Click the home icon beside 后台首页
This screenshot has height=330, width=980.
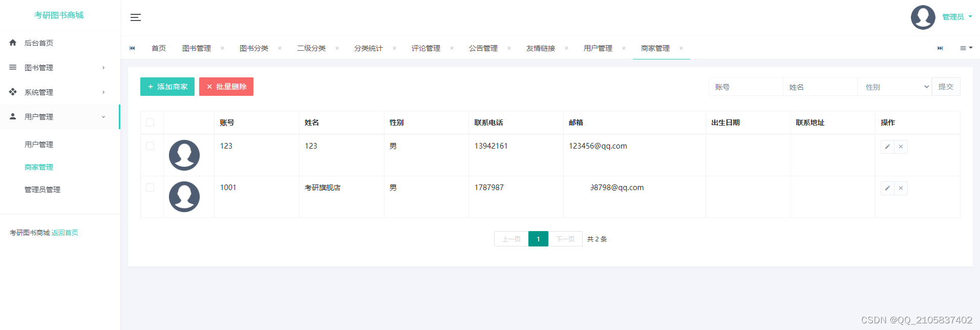13,43
